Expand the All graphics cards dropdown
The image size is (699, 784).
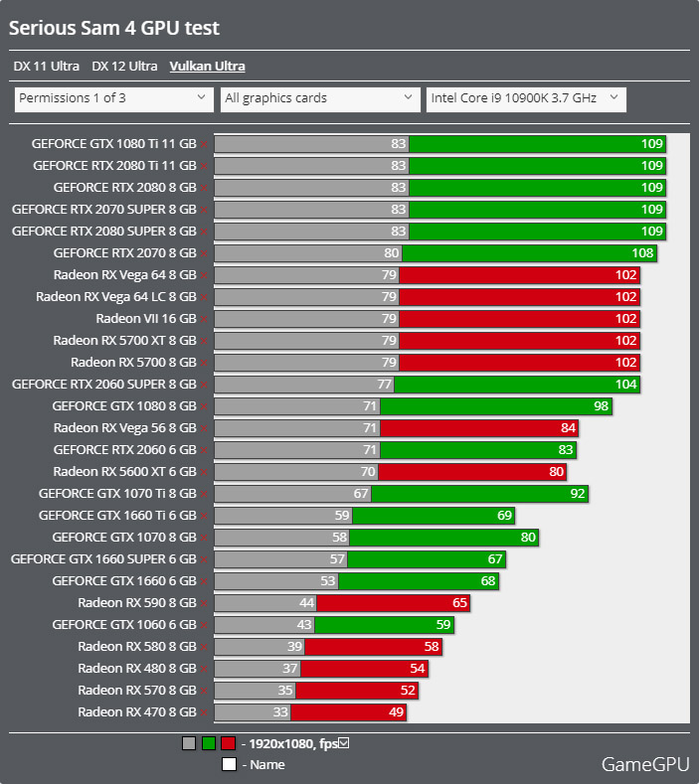pos(320,98)
